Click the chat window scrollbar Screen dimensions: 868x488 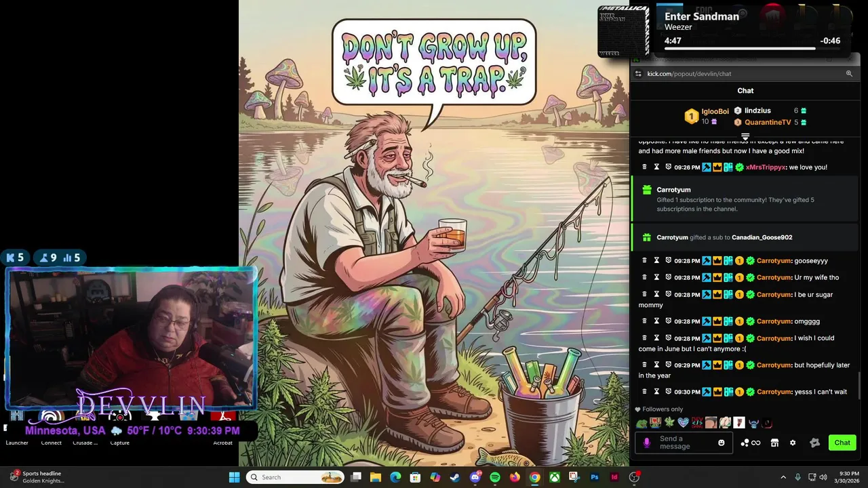point(859,386)
